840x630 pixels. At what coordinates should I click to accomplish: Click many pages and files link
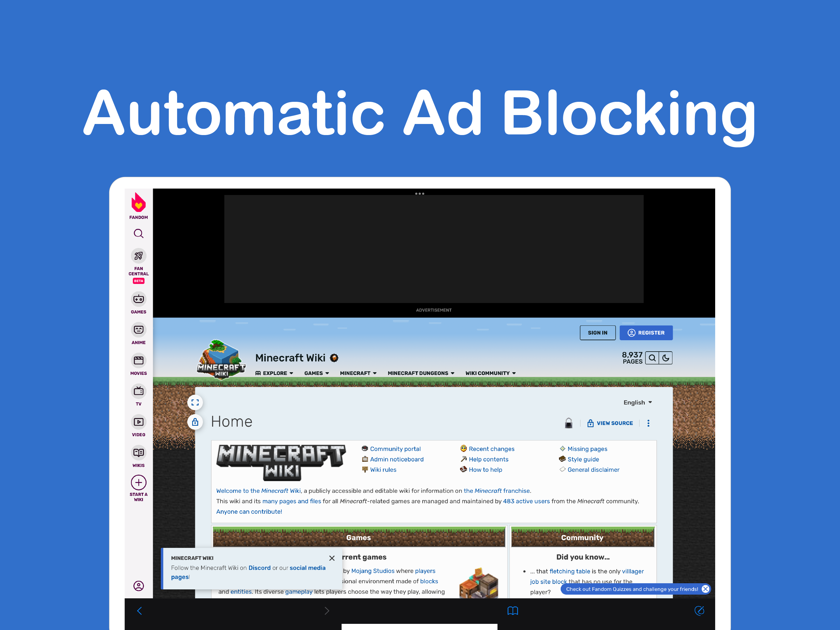point(292,501)
